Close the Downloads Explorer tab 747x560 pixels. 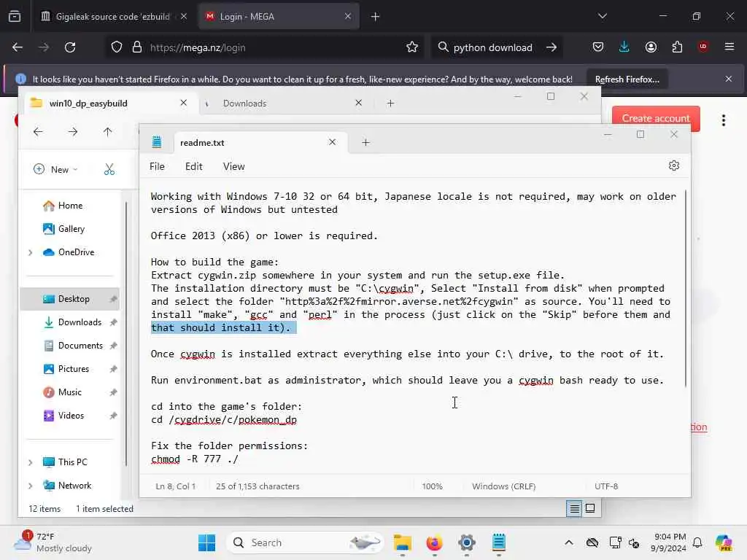(358, 103)
